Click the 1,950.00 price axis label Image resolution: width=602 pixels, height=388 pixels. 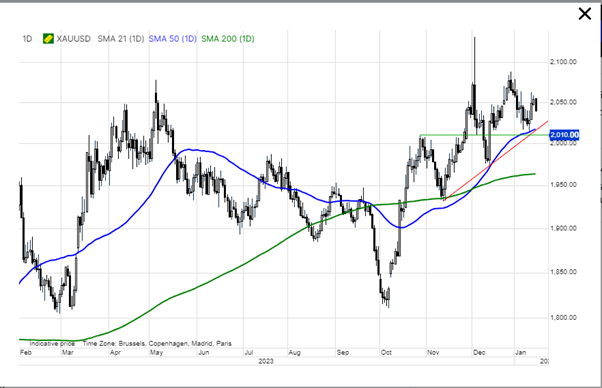click(563, 185)
